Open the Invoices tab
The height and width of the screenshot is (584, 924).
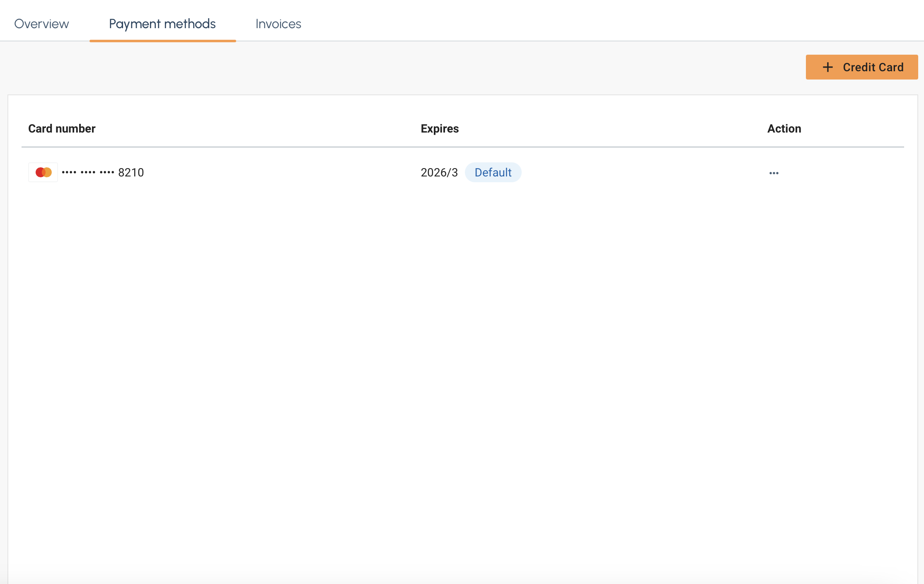tap(278, 24)
